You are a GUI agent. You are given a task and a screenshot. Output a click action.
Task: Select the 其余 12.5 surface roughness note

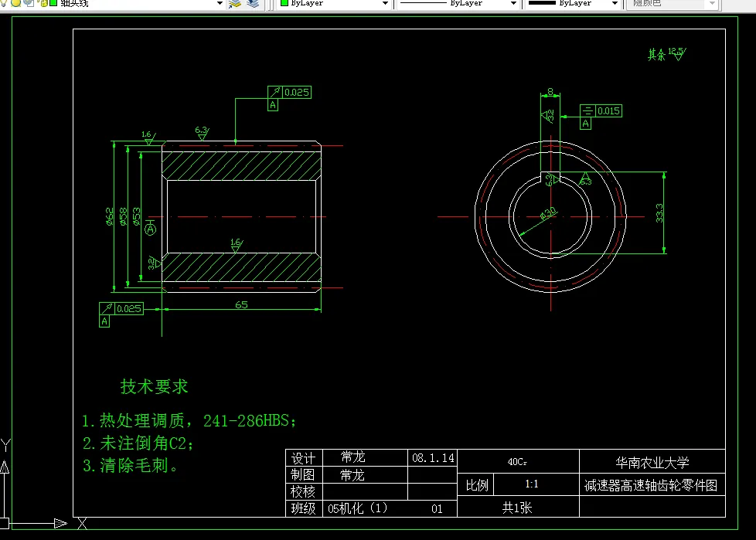click(x=667, y=54)
